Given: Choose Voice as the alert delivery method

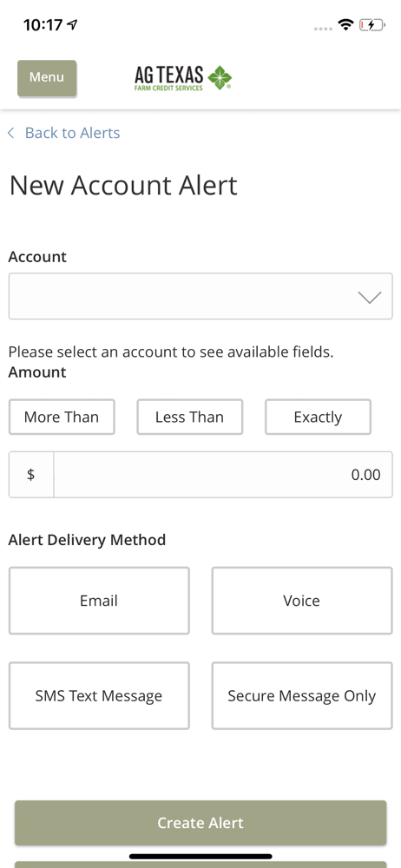Looking at the screenshot, I should point(302,601).
